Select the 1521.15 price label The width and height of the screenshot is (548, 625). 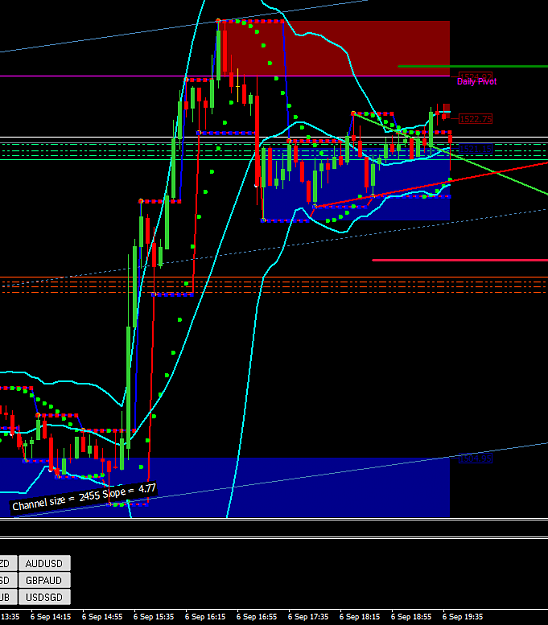point(476,149)
